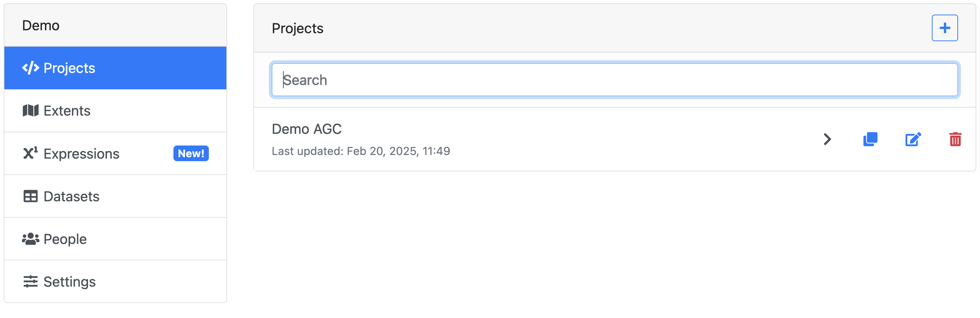Image resolution: width=980 pixels, height=318 pixels.
Task: Open the Settings label in the sidebar
Action: [70, 282]
